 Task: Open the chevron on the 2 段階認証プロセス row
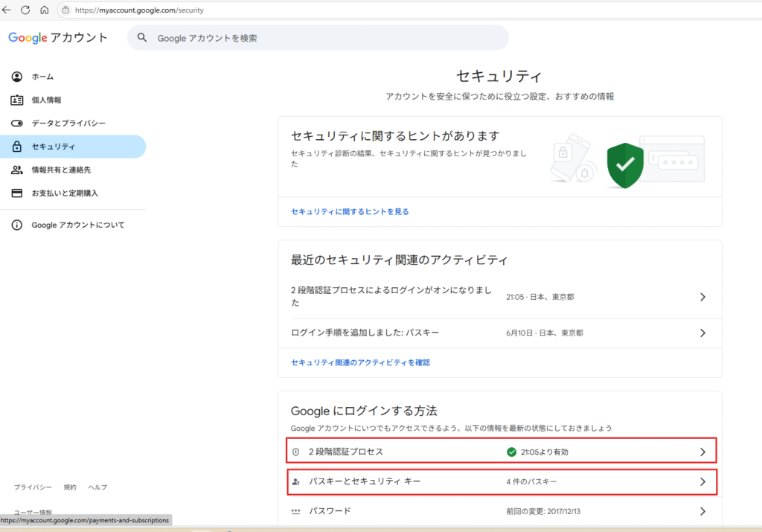[702, 452]
